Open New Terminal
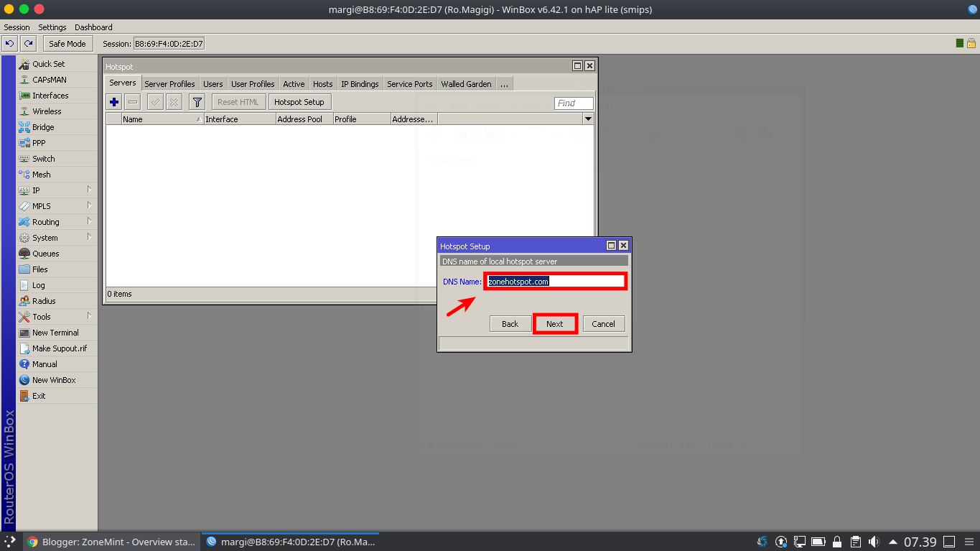 coord(56,333)
